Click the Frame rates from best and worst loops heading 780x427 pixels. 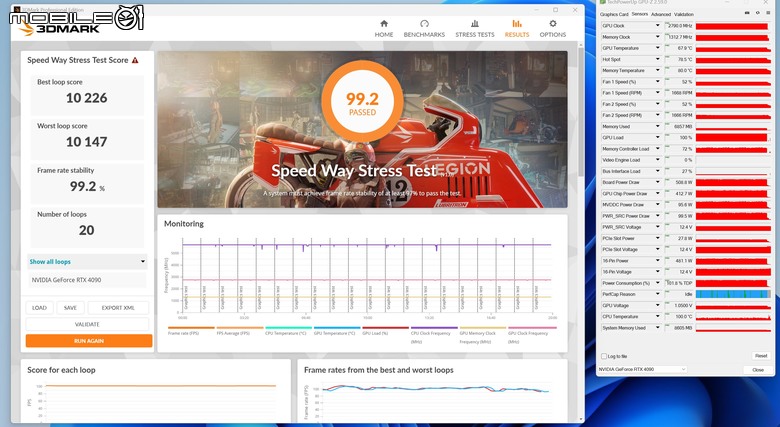click(x=379, y=370)
